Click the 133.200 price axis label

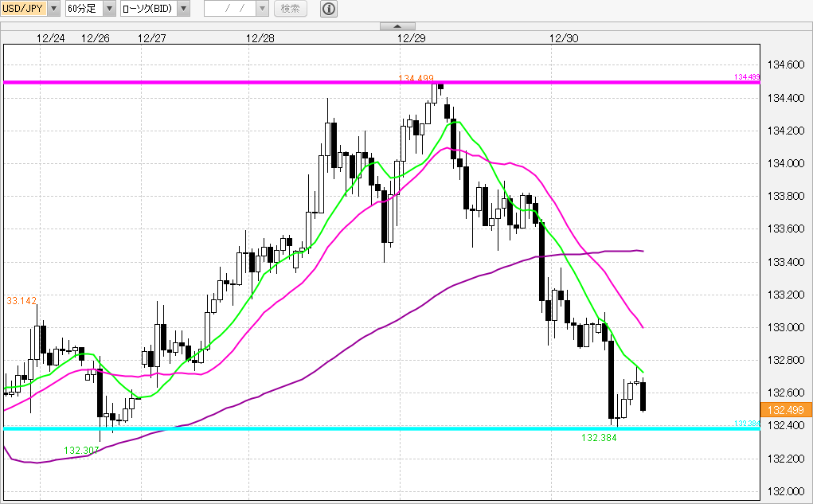pos(786,295)
